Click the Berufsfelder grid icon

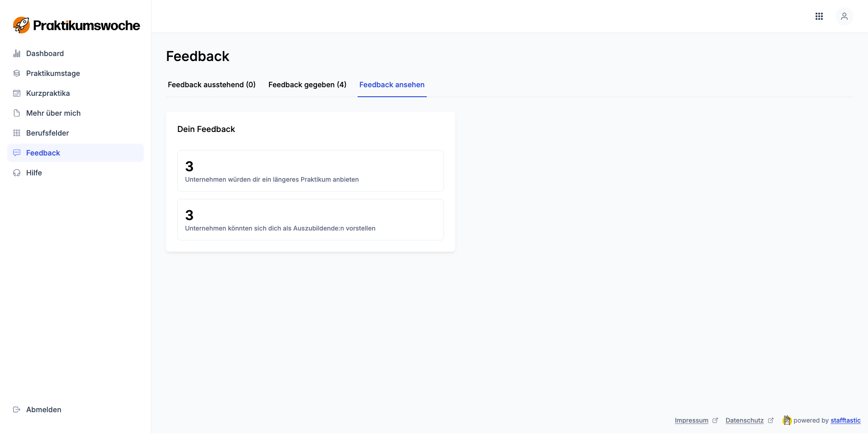[x=17, y=133]
